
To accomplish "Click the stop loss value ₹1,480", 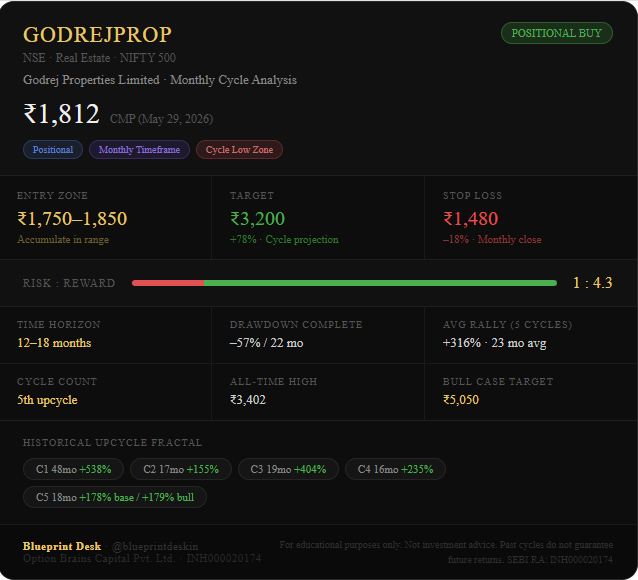I will (470, 219).
